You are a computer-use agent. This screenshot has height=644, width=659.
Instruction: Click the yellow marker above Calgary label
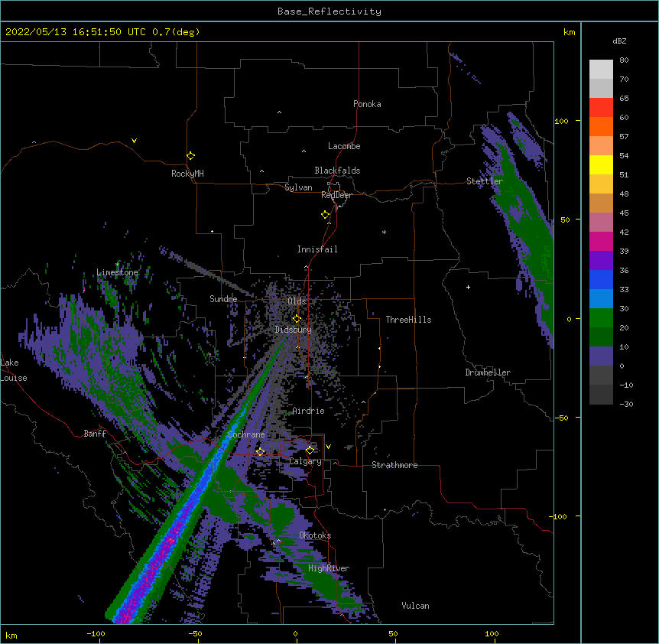click(x=310, y=450)
